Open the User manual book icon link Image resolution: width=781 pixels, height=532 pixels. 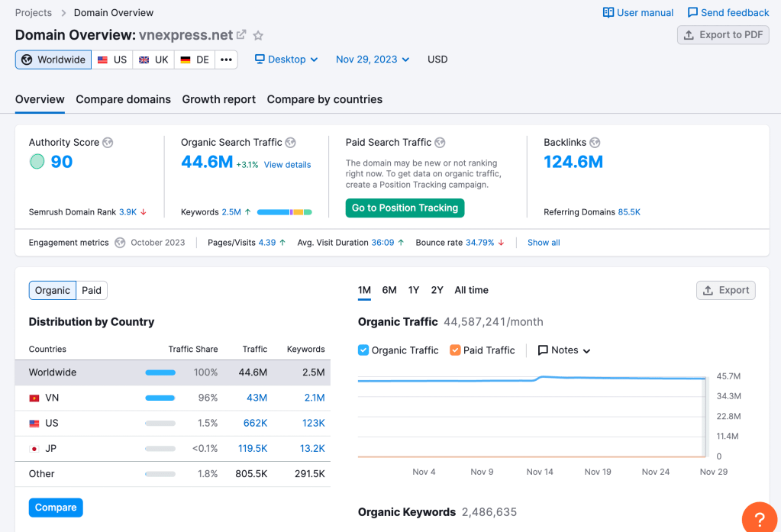point(608,13)
